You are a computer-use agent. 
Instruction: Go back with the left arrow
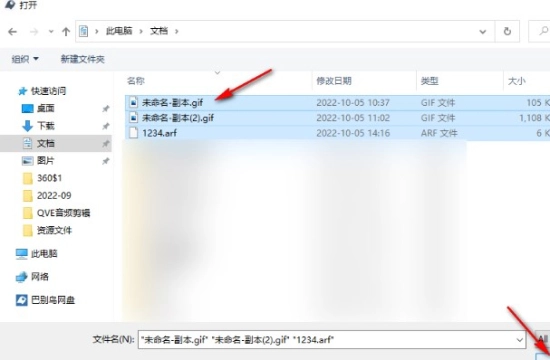click(x=13, y=32)
